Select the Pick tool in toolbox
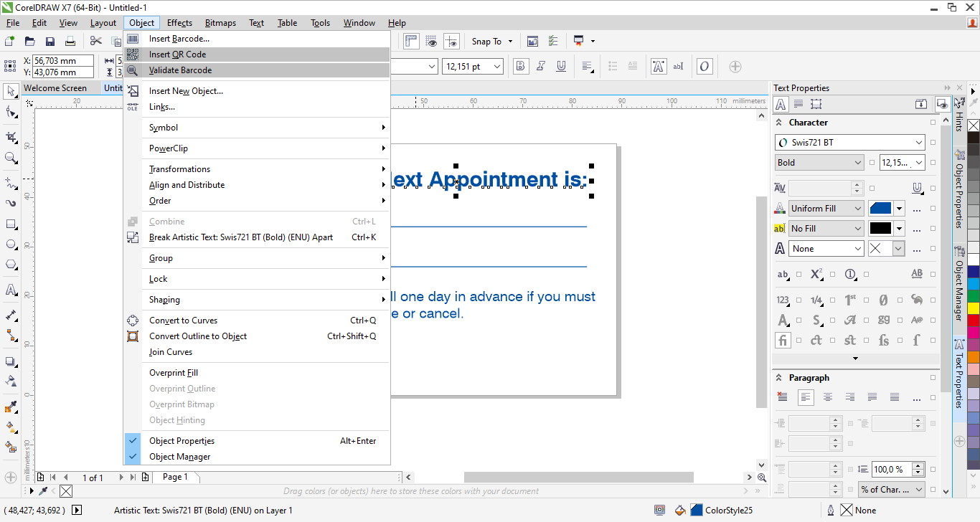The height and width of the screenshot is (522, 980). (11, 92)
